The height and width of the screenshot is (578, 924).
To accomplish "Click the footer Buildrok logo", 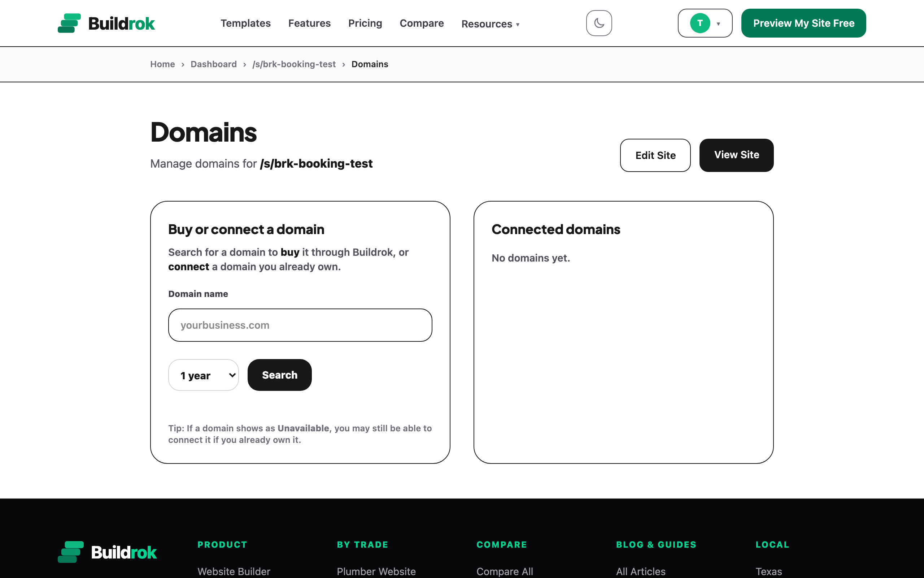I will point(107,552).
